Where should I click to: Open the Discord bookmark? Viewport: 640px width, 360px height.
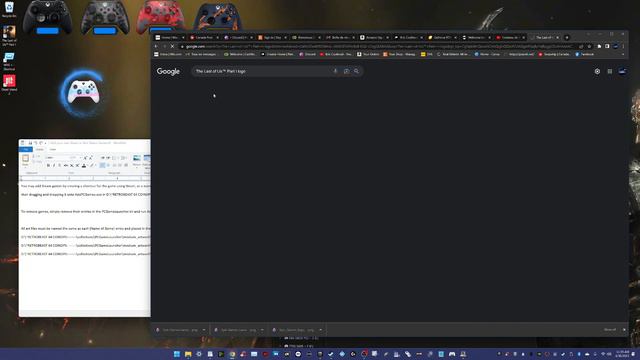coord(307,54)
